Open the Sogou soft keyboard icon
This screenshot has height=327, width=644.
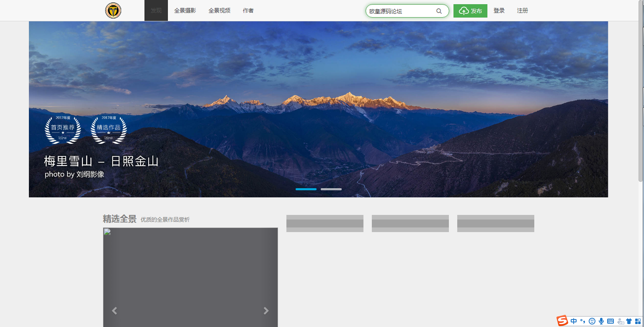tap(611, 321)
